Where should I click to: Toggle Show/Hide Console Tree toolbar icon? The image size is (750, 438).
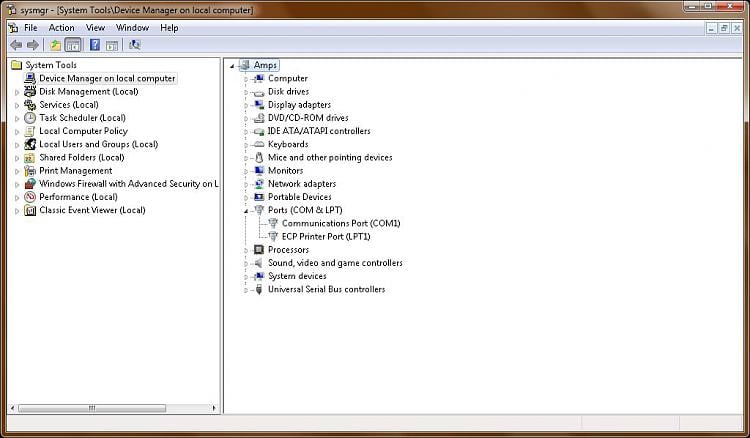(x=73, y=45)
